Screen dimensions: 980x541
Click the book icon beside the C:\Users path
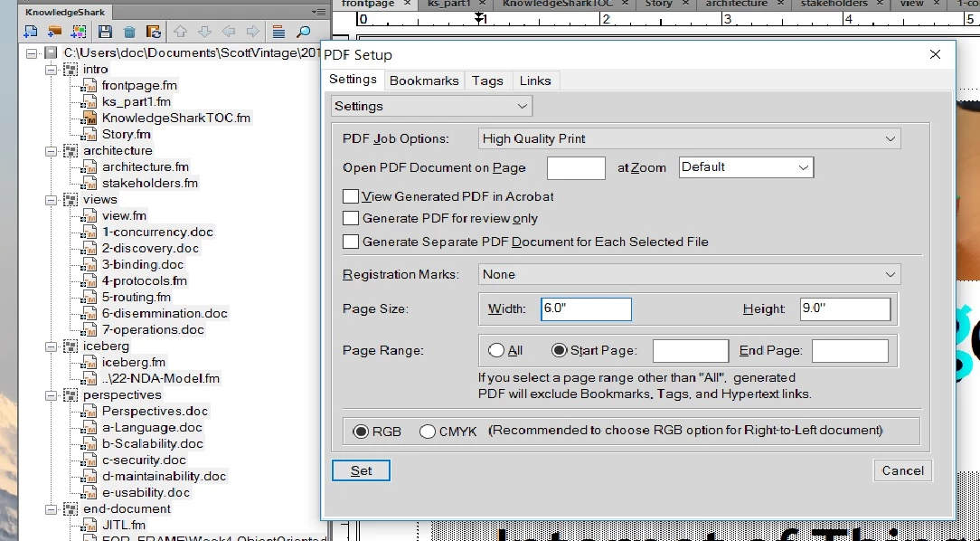click(51, 53)
